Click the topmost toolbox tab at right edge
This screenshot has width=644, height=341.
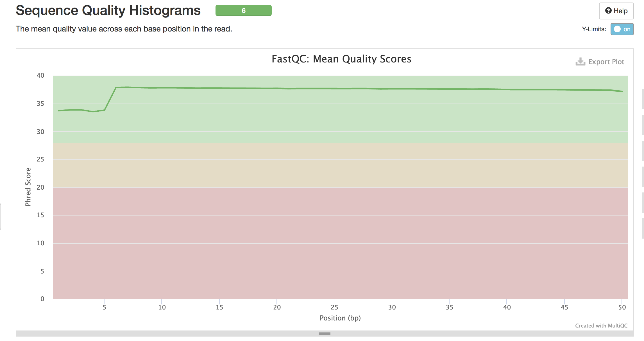tap(643, 99)
